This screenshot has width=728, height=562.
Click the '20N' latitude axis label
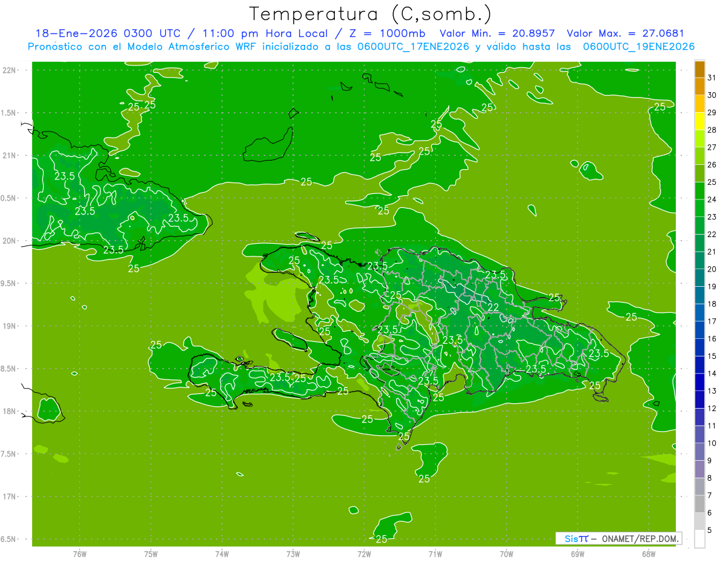coord(9,241)
